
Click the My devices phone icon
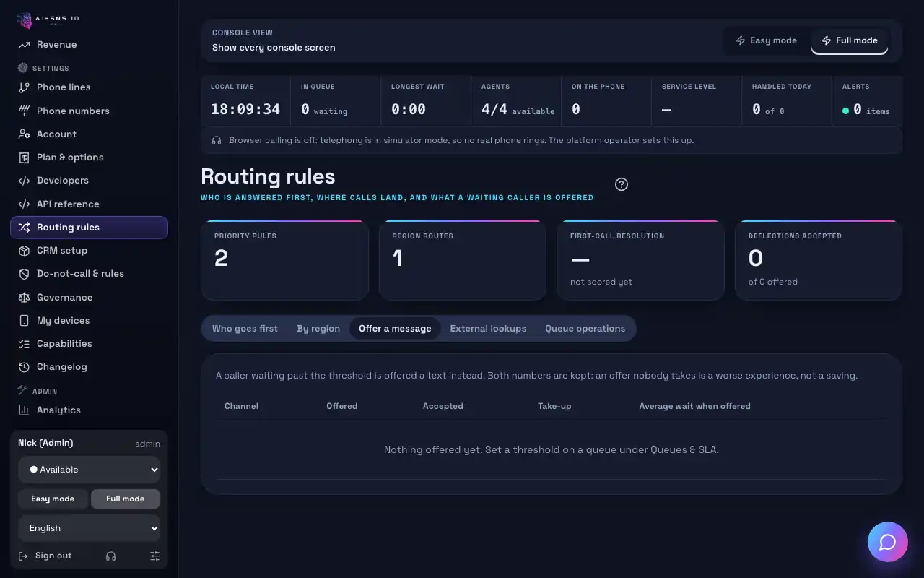pyautogui.click(x=25, y=321)
